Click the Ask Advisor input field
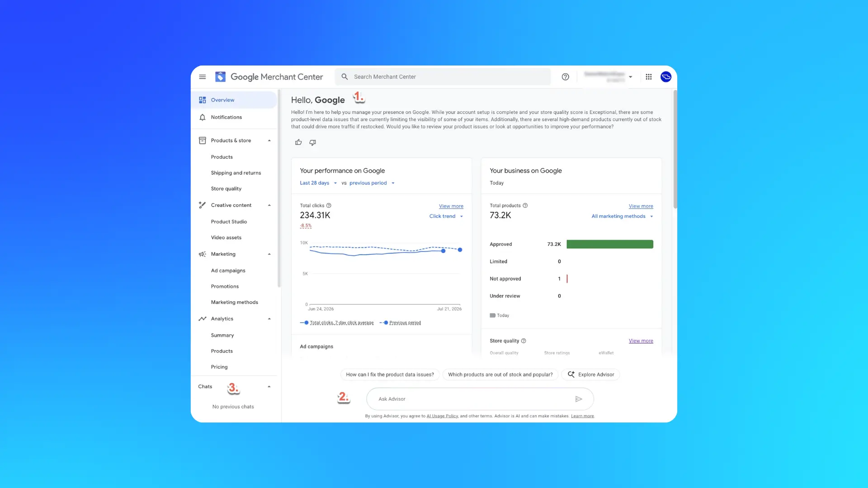 (x=480, y=399)
